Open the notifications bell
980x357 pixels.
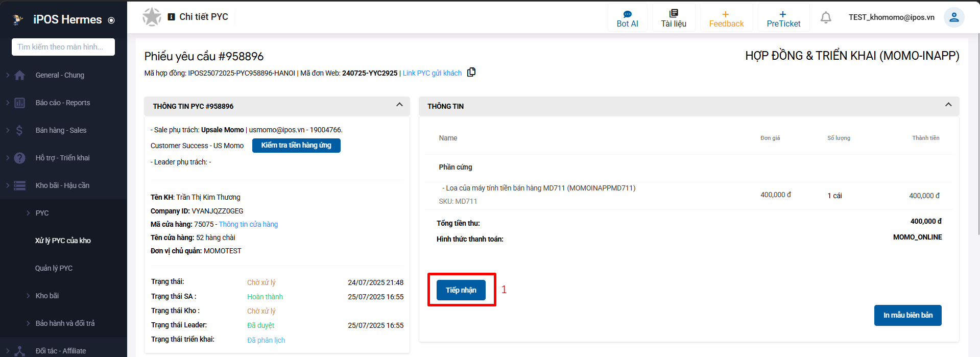click(x=826, y=17)
